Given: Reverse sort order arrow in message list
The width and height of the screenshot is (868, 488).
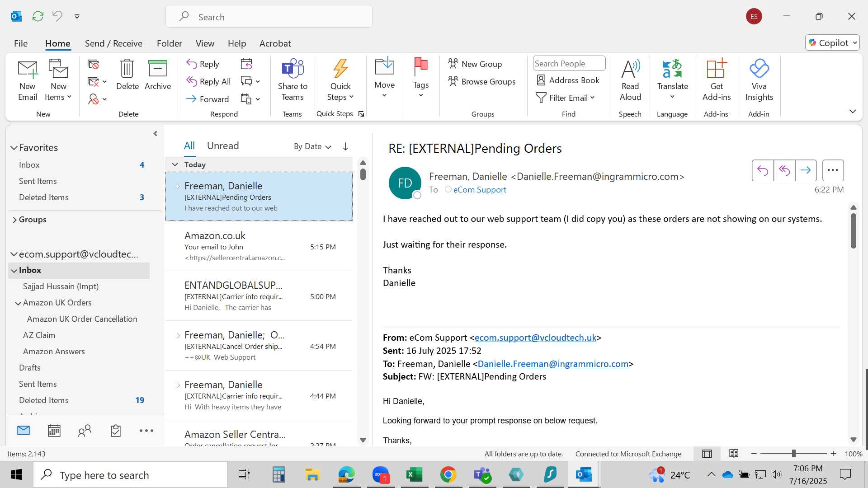Looking at the screenshot, I should [345, 146].
